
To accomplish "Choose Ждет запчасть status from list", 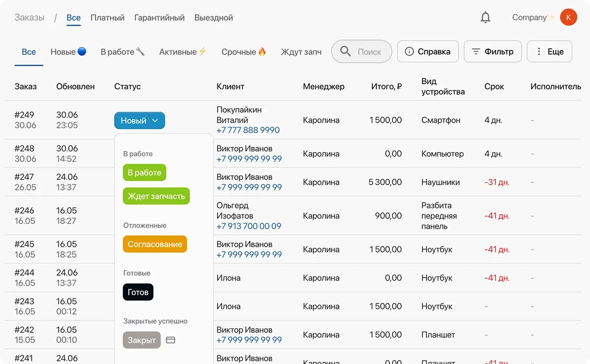I will [x=156, y=196].
